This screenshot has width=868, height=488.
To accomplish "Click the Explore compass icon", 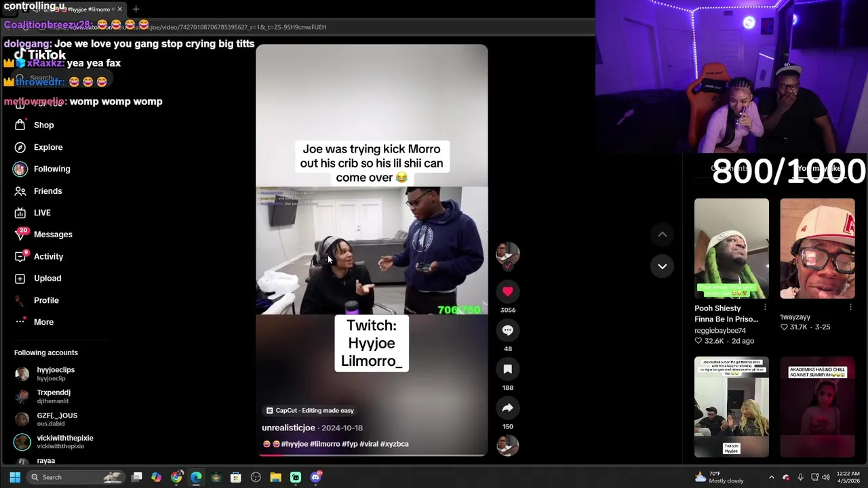I will coord(20,147).
